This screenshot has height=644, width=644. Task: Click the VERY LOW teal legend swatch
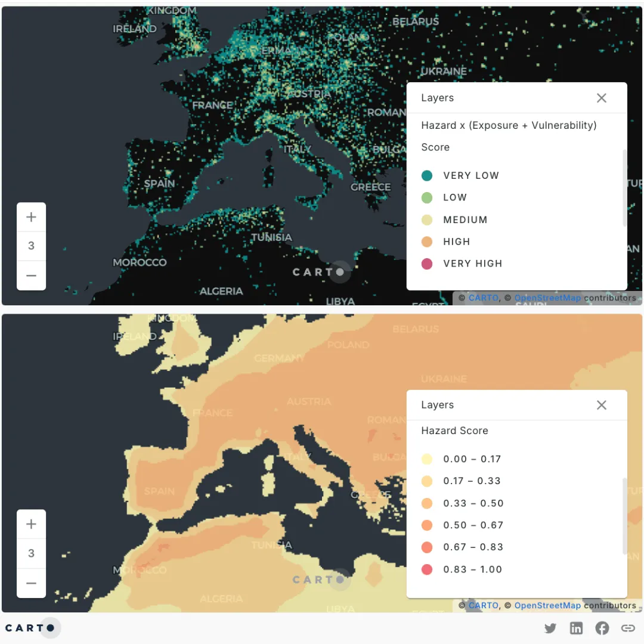coord(427,175)
